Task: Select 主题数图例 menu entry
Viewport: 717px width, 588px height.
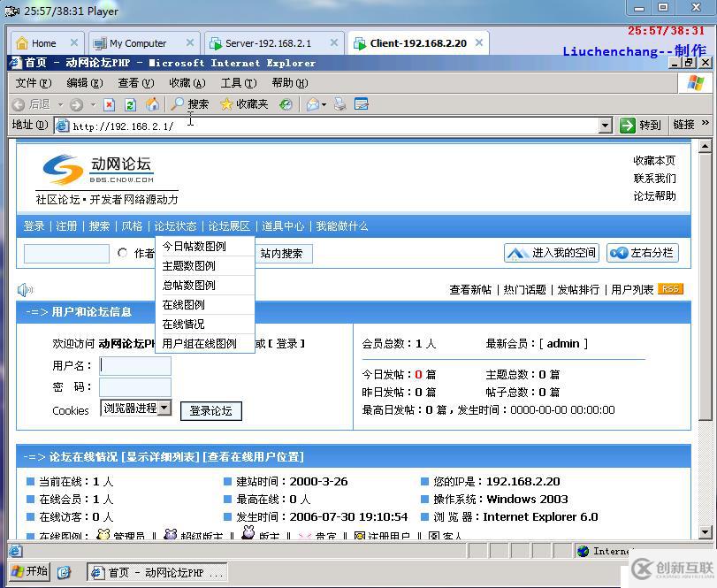Action: pos(205,265)
